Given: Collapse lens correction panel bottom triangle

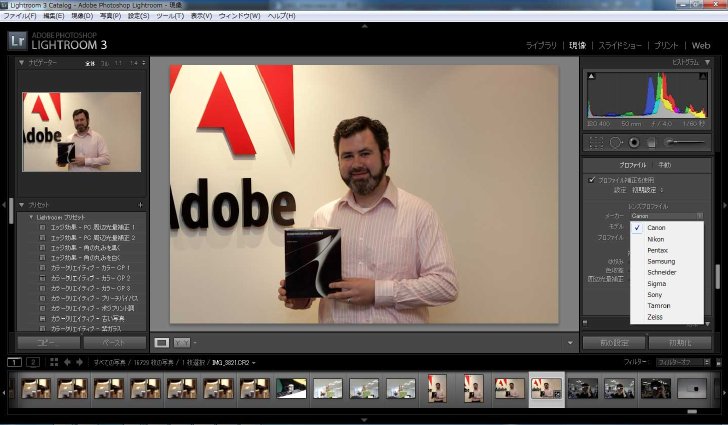Looking at the screenshot, I should 707,324.
